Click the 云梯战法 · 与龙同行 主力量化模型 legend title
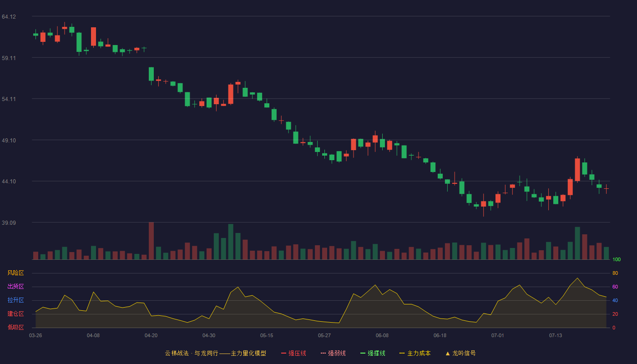The height and width of the screenshot is (364, 637). (215, 353)
